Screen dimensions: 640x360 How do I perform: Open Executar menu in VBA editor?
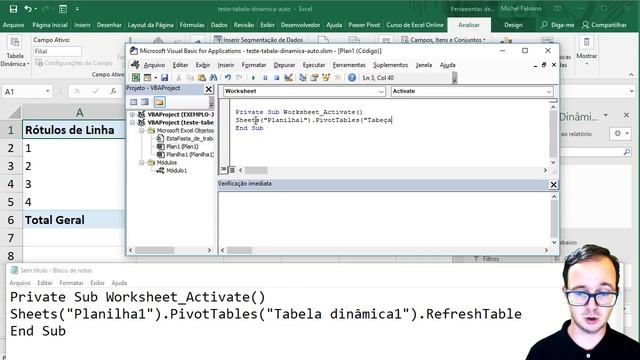click(x=313, y=65)
